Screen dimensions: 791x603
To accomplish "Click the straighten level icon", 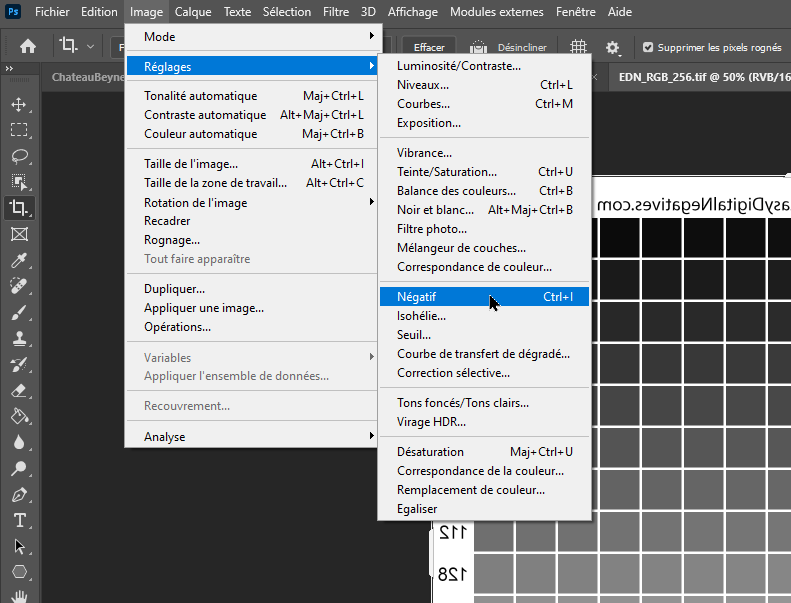I will click(478, 47).
